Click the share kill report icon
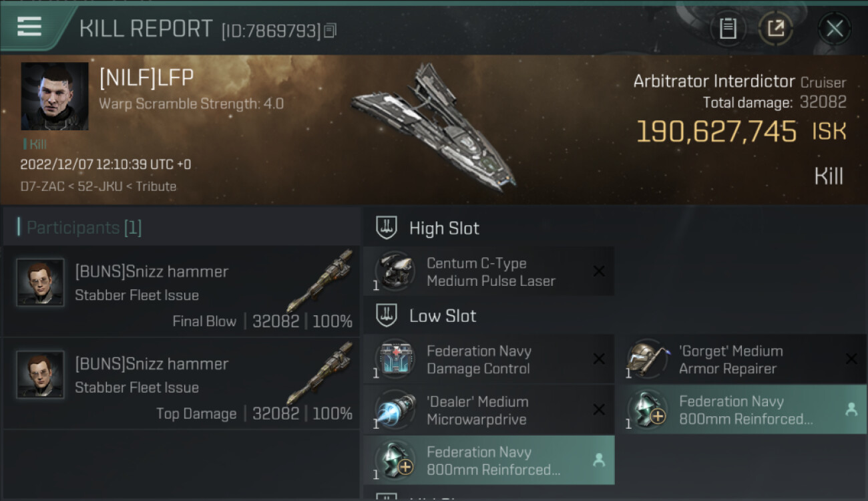The width and height of the screenshot is (868, 501). click(775, 28)
